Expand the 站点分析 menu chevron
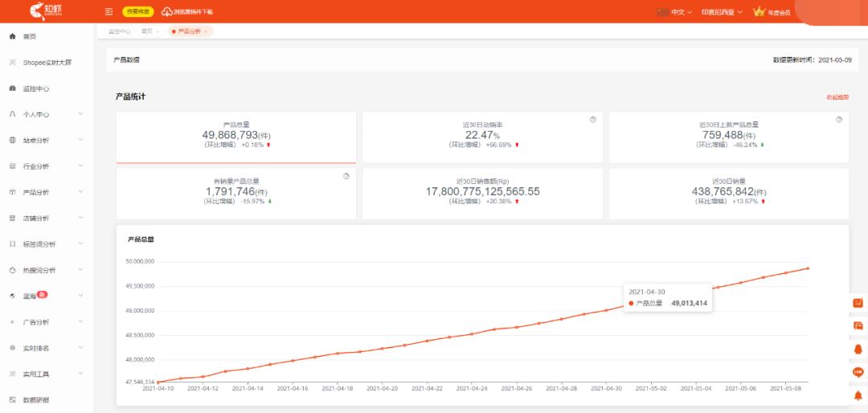The image size is (868, 413). point(81,140)
